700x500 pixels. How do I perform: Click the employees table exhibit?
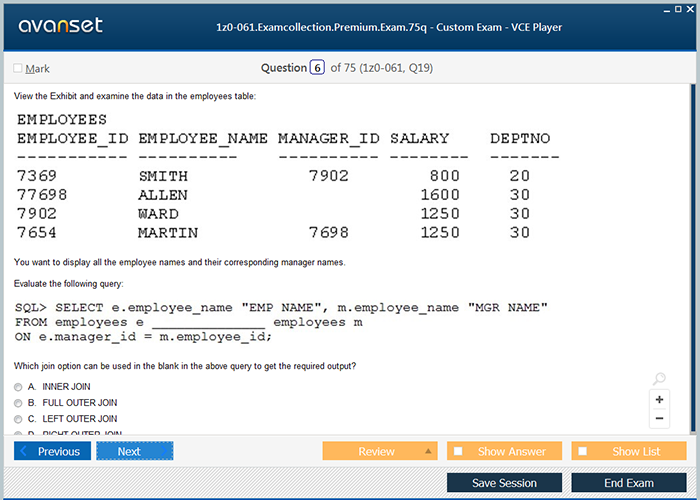pyautogui.click(x=288, y=177)
